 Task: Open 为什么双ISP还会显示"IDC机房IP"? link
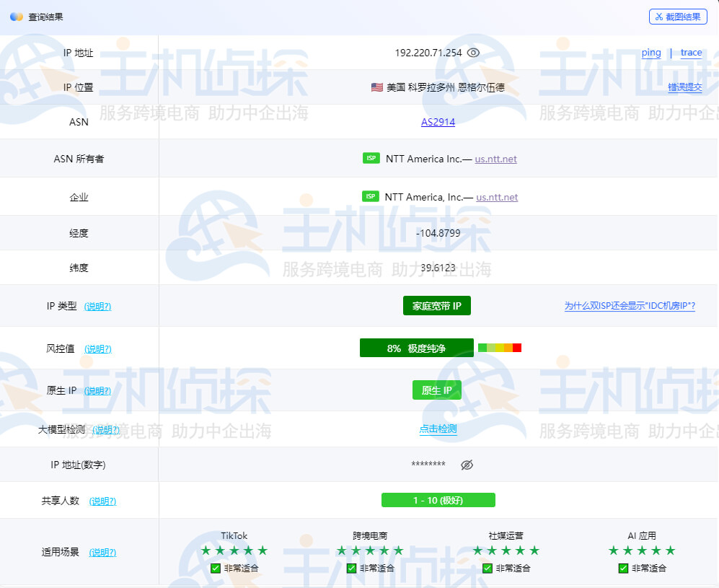pyautogui.click(x=630, y=306)
